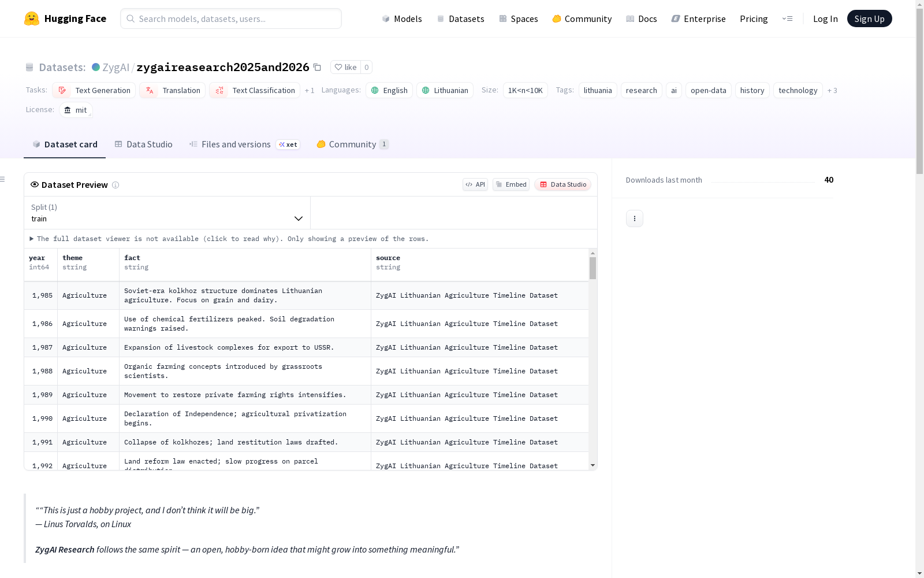
Task: Go to Spaces in the top navigation
Action: pos(519,18)
